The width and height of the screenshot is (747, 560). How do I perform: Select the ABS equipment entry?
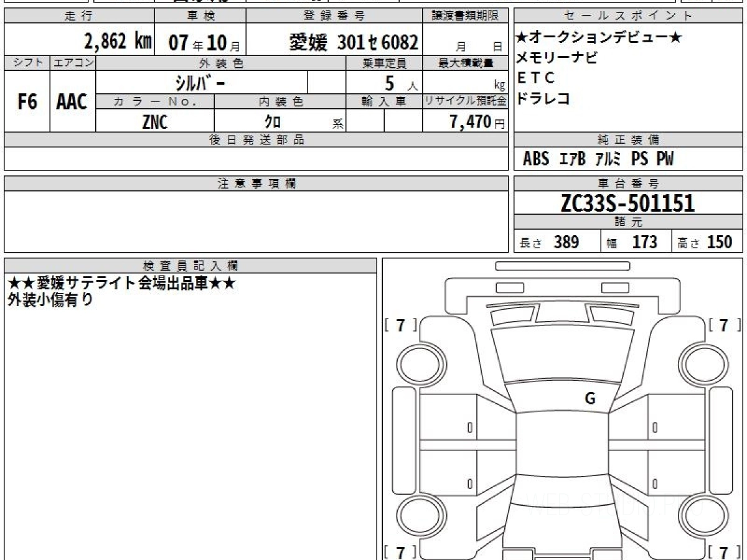535,159
